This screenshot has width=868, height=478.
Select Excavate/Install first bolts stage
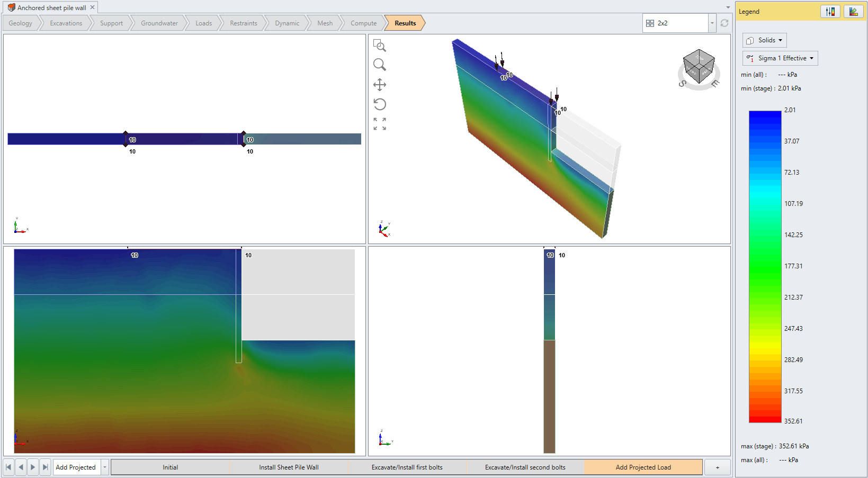coord(407,467)
